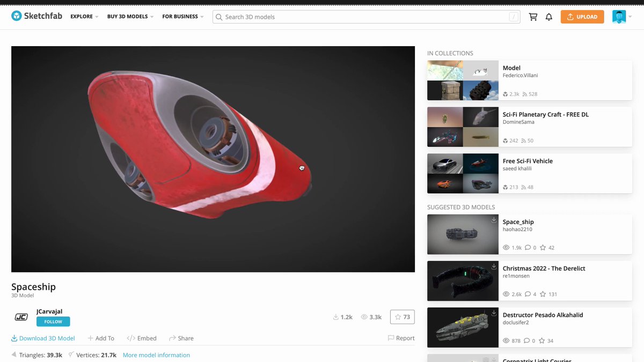Image resolution: width=644 pixels, height=362 pixels.
Task: Open Federico.Villani's profile
Action: coord(520,76)
